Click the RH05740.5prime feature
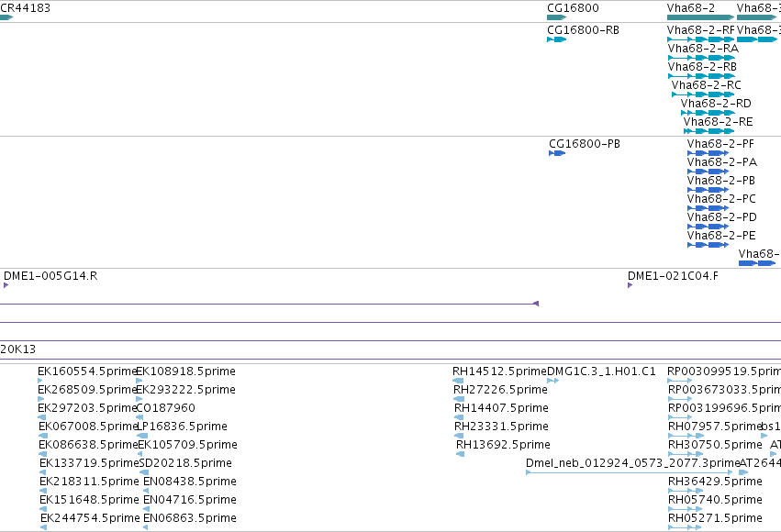The image size is (781, 532). (685, 509)
